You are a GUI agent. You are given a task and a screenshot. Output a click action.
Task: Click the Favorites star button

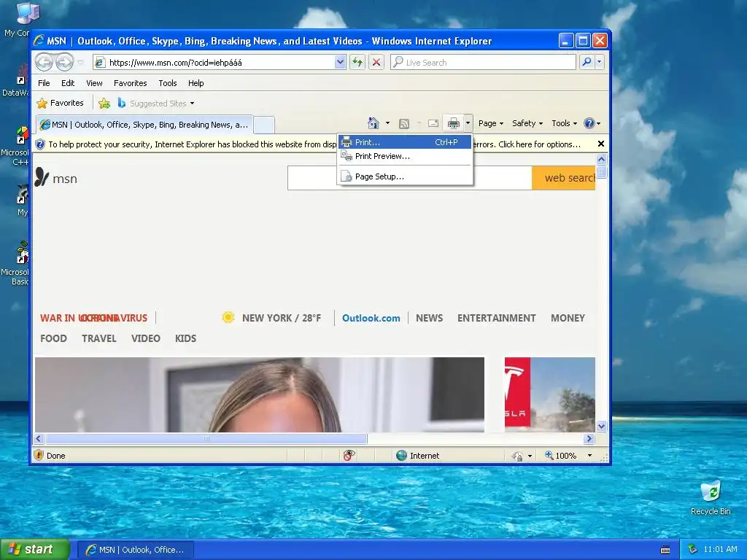pos(61,103)
